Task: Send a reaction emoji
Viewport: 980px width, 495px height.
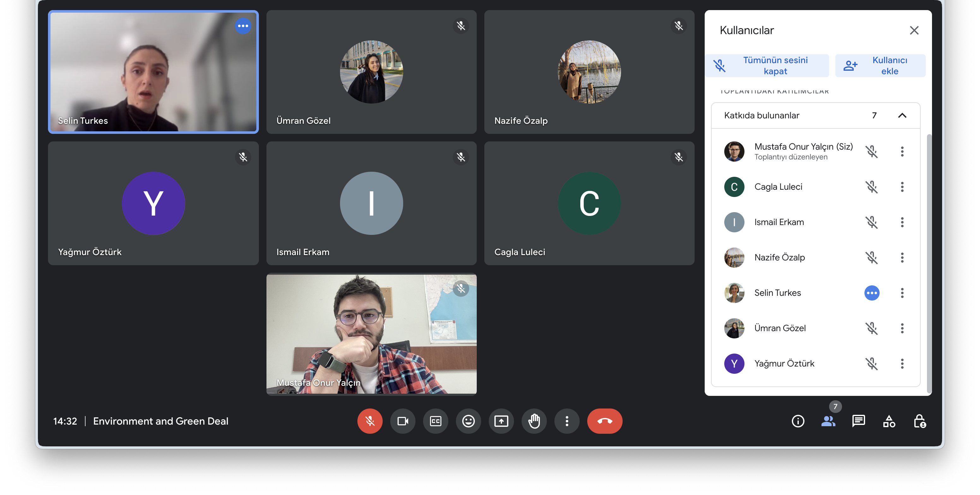Action: 468,421
